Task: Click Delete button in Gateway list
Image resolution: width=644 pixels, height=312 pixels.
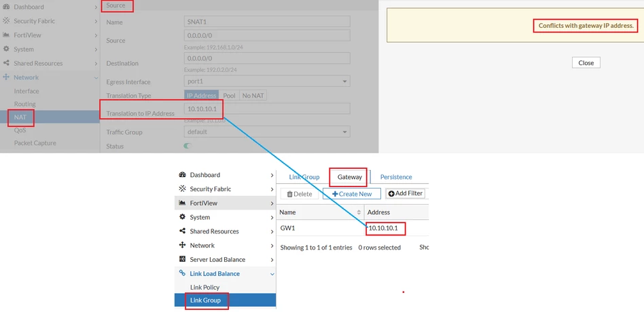Action: tap(300, 194)
